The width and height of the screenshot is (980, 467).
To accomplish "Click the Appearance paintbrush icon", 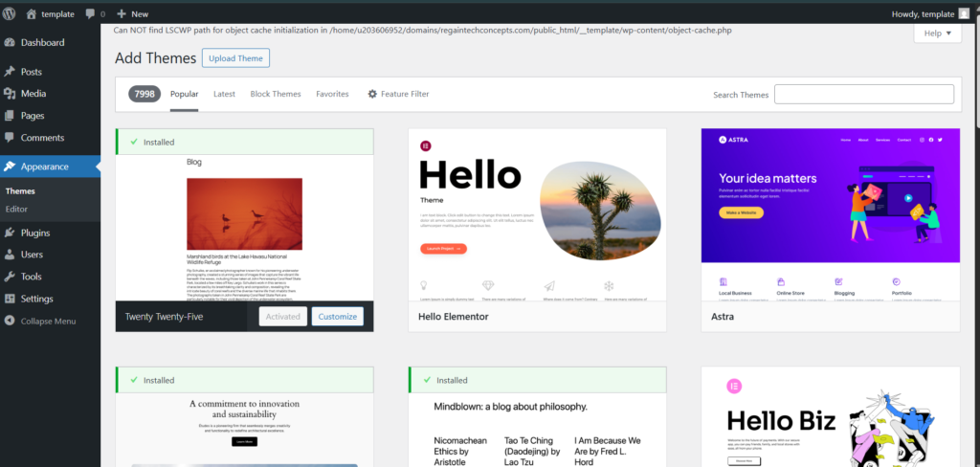I will click(10, 167).
